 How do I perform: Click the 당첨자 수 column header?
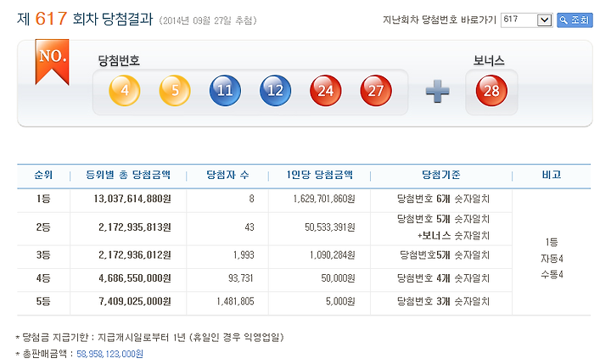point(227,175)
